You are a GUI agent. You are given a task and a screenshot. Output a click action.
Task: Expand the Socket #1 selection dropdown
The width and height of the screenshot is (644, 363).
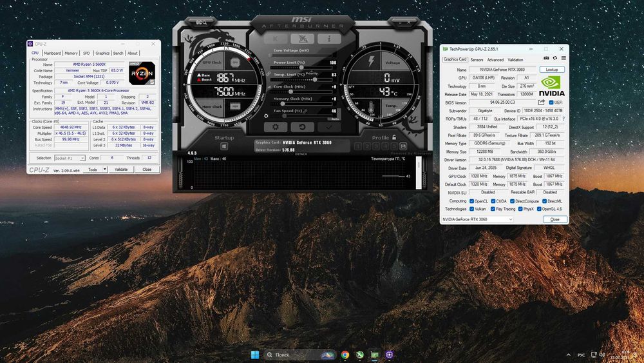82,158
